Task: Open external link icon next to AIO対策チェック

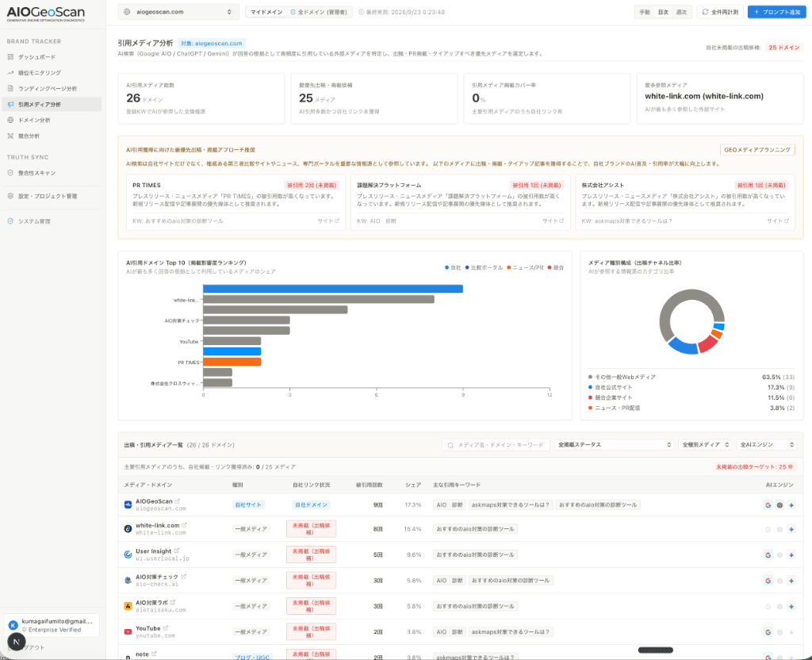Action: [183, 577]
